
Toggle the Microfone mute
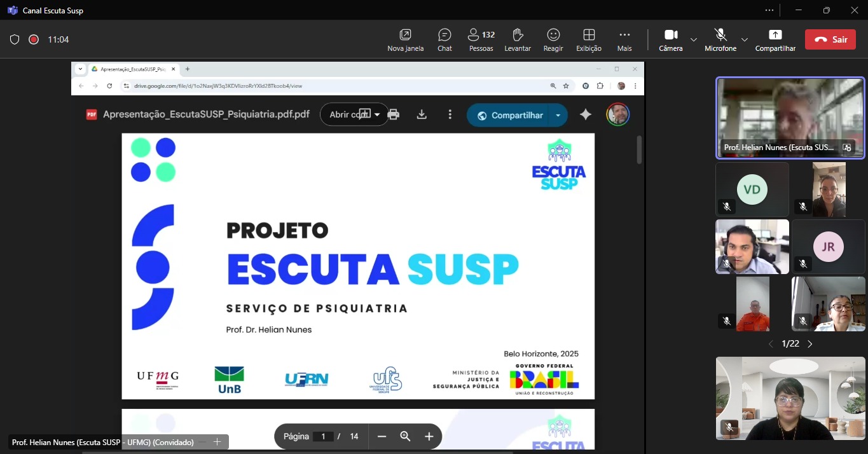[720, 40]
